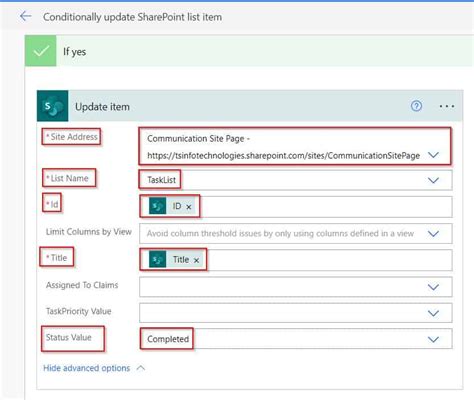Click the Update item action header
Image resolution: width=474 pixels, height=400 pixels.
250,106
